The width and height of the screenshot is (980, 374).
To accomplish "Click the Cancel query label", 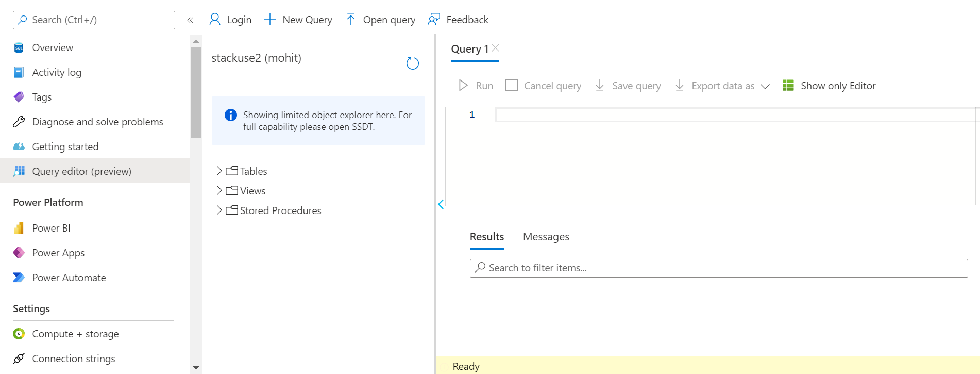I will (552, 86).
